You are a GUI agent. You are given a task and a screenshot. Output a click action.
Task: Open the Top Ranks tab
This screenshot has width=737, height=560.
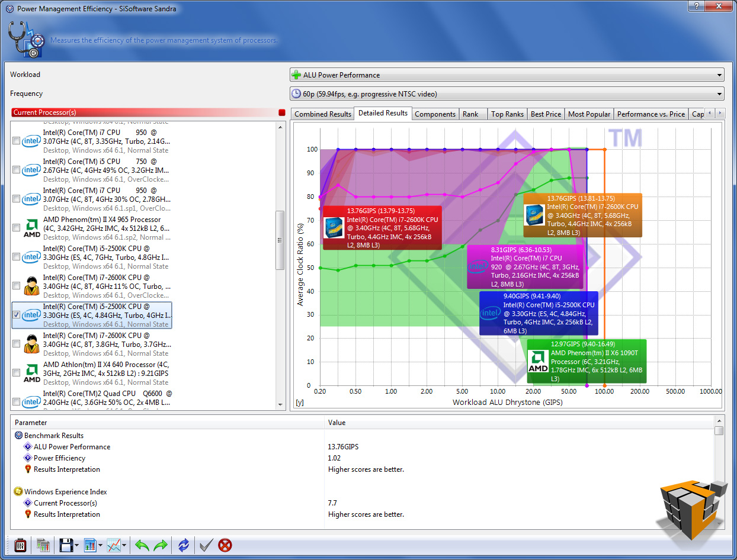pyautogui.click(x=508, y=114)
